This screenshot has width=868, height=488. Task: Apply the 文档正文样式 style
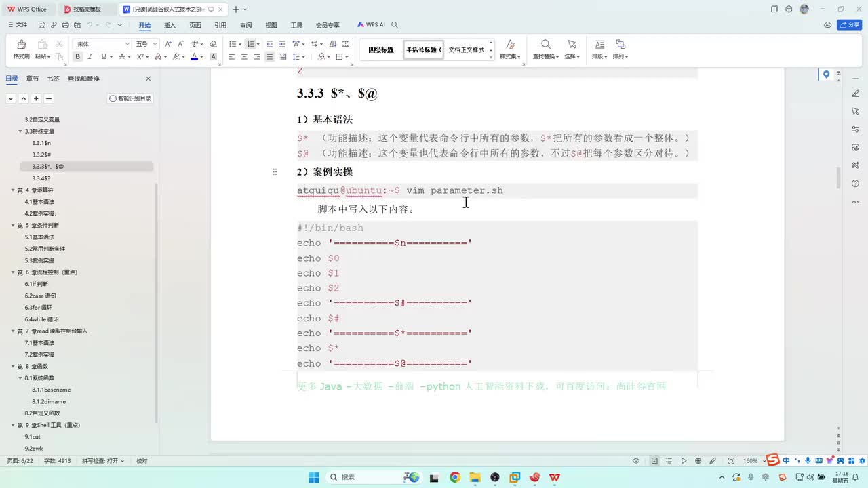[x=466, y=49]
